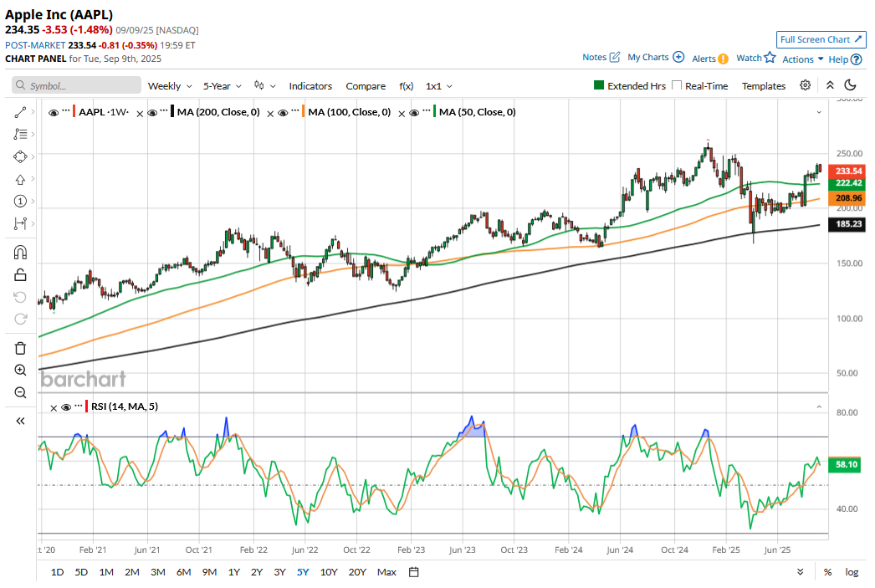
Task: Switch to dark mode moon icon
Action: pos(851,85)
